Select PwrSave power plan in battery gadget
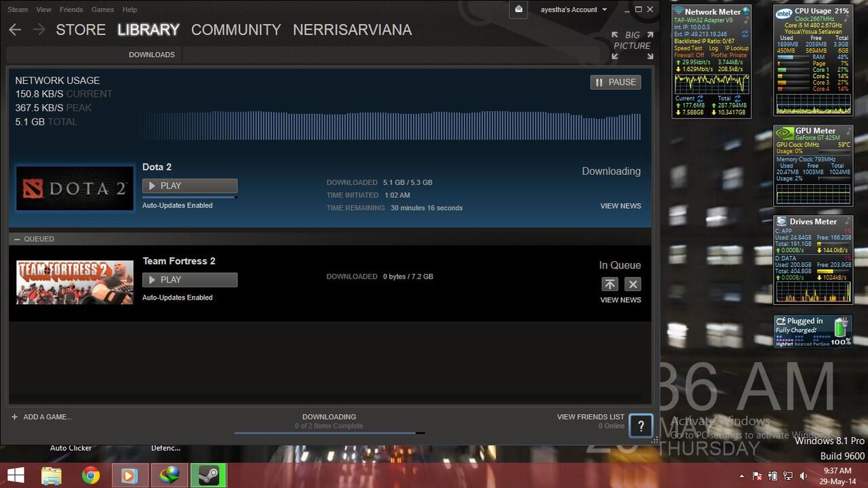 click(821, 344)
